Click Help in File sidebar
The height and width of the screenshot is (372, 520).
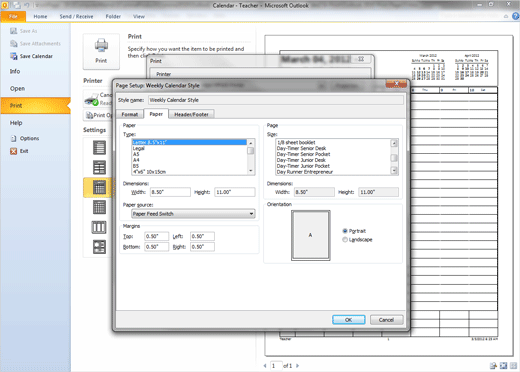[16, 123]
